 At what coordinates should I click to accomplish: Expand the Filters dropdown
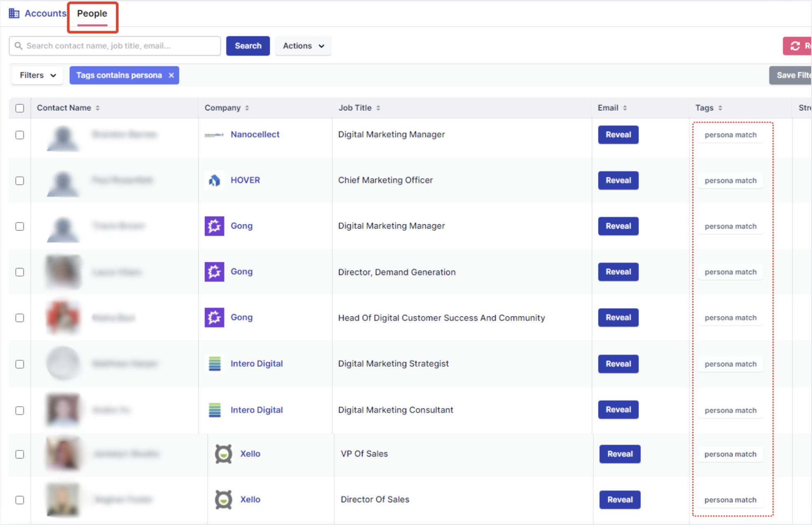click(x=38, y=75)
